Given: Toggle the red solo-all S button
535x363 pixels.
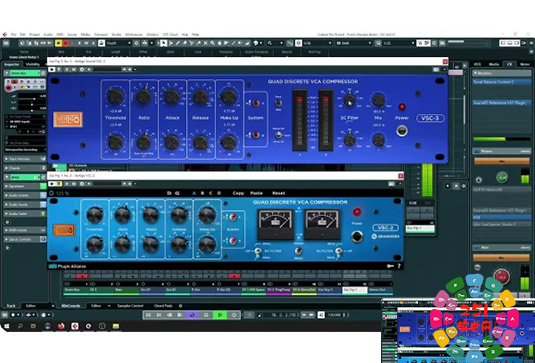Looking at the screenshot, I should [x=65, y=43].
